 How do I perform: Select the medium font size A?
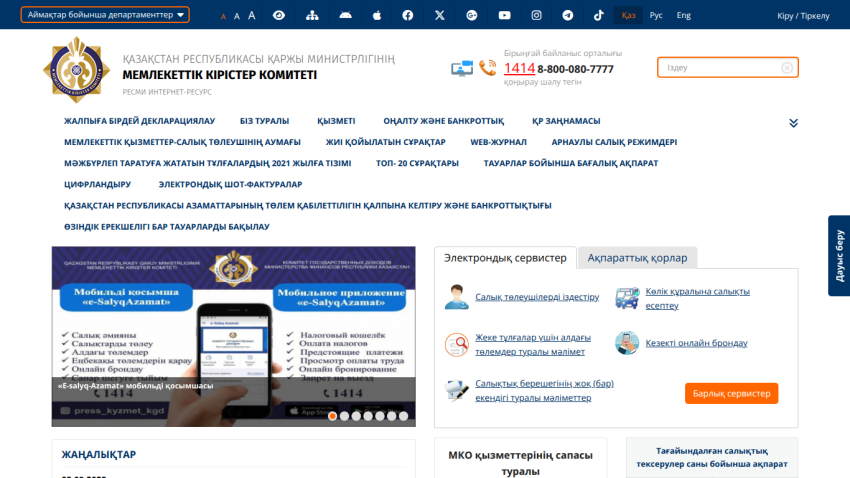[237, 16]
